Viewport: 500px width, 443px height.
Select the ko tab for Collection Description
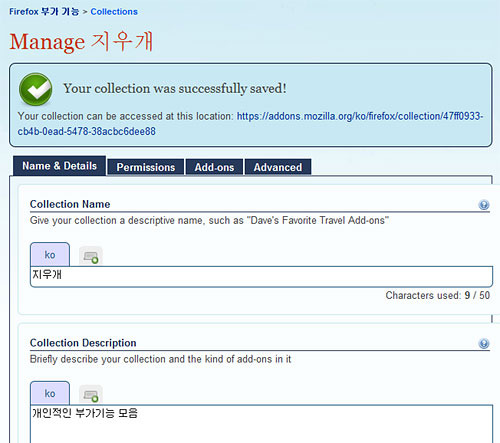point(50,393)
